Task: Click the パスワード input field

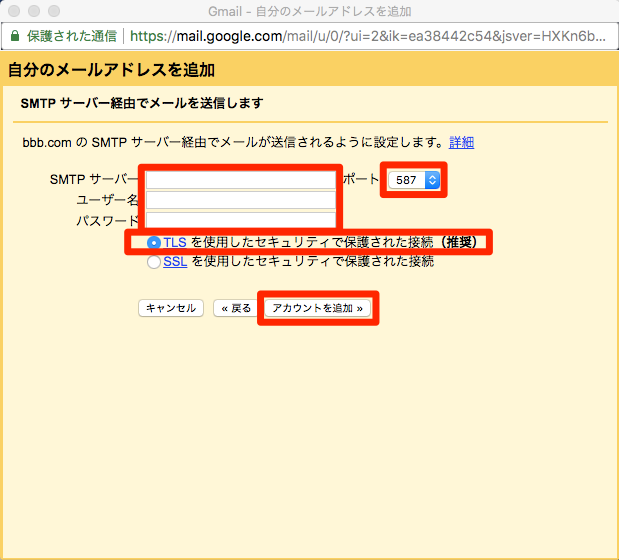Action: point(241,220)
